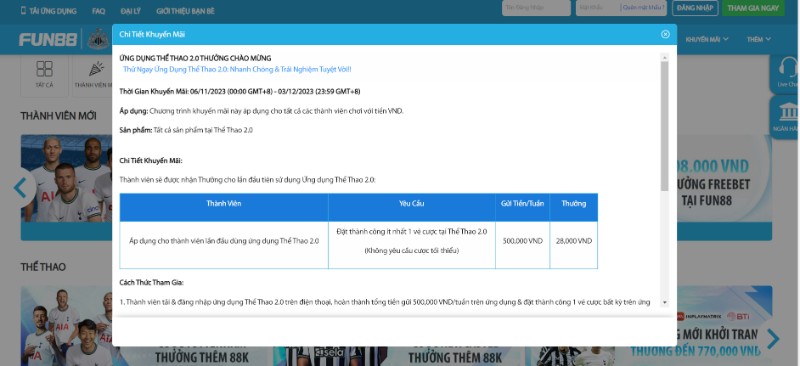Click the FUN88 logo
The image size is (800, 366).
tap(48, 39)
